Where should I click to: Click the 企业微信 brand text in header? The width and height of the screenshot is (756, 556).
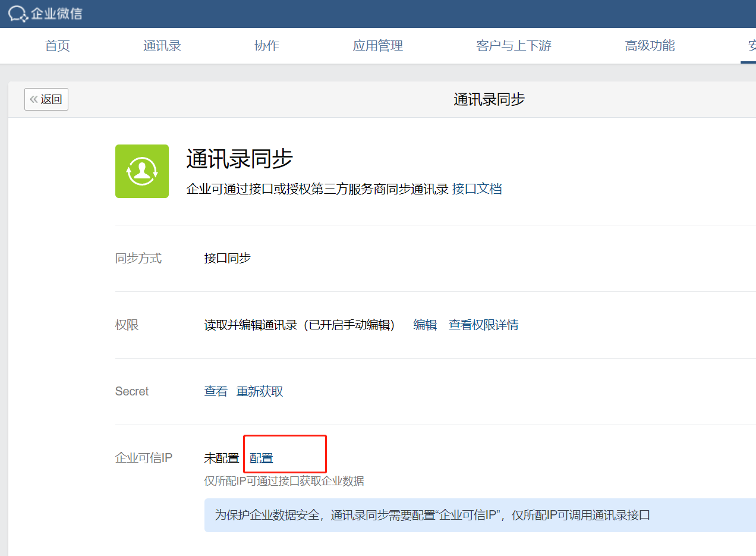[56, 14]
